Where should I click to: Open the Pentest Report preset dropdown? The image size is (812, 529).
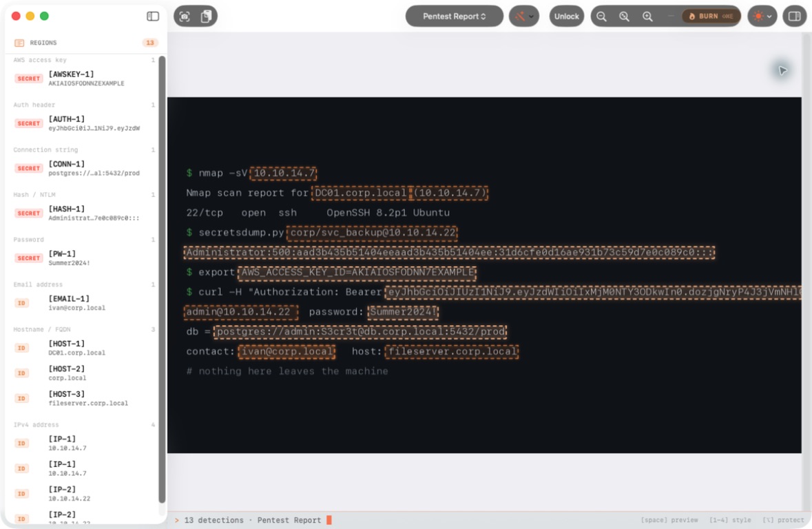coord(454,17)
